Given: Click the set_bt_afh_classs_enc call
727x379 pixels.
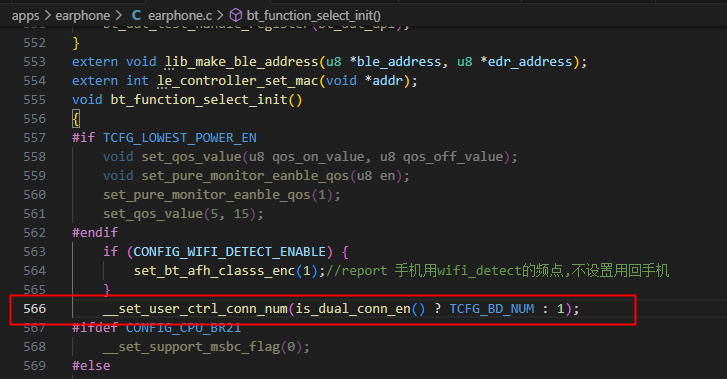Looking at the screenshot, I should click(x=215, y=271).
